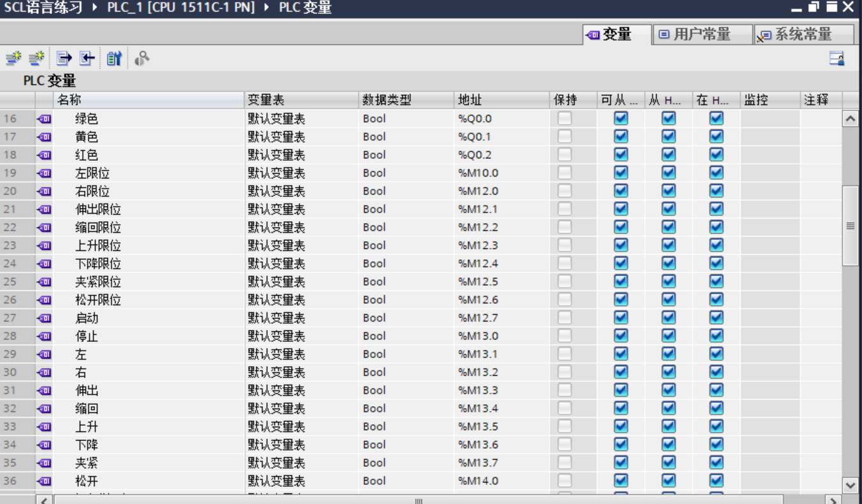862x504 pixels.
Task: Click the tag icon beside 右限位
Action: click(x=44, y=191)
